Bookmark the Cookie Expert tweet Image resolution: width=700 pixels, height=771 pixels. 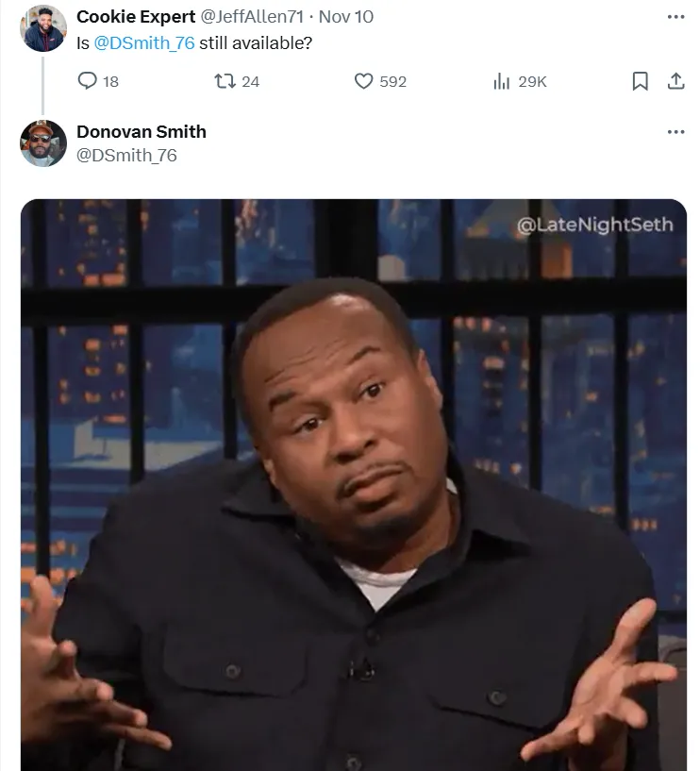click(x=640, y=80)
